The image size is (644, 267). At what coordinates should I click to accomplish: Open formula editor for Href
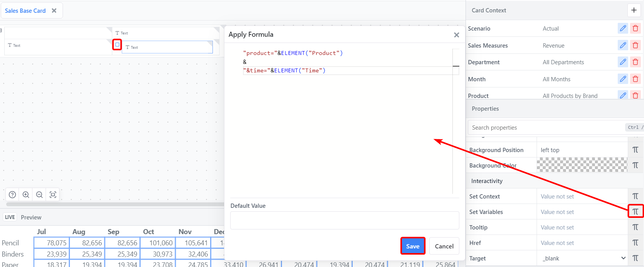[636, 243]
